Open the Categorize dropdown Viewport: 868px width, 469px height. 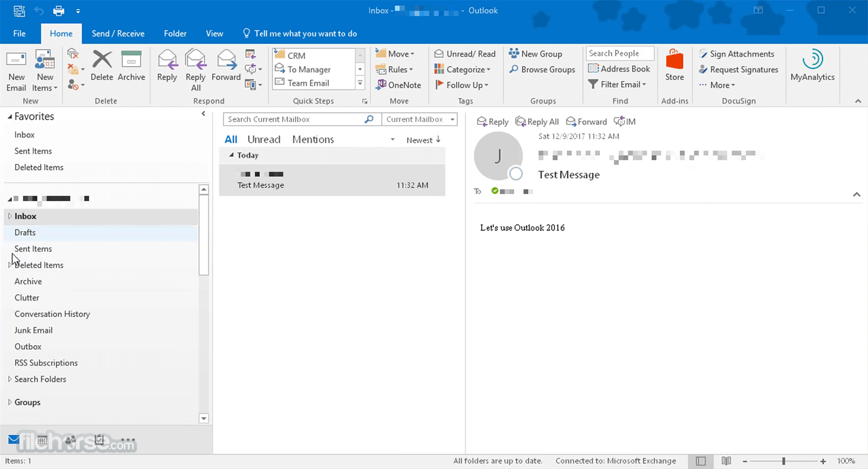click(463, 69)
